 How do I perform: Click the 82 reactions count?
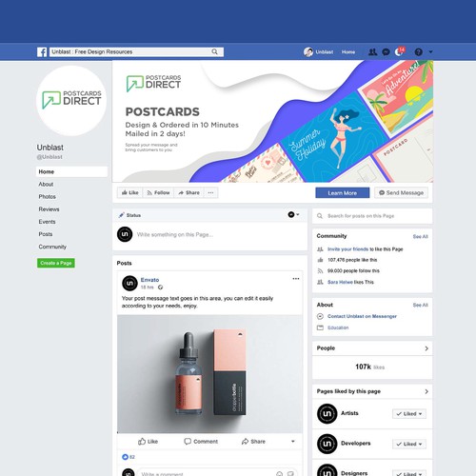click(x=129, y=457)
